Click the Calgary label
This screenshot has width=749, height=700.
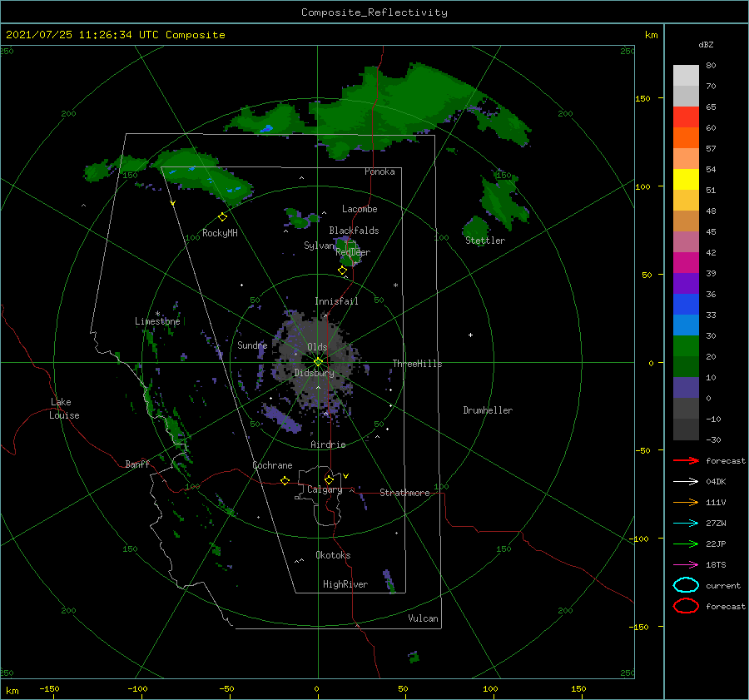point(325,489)
